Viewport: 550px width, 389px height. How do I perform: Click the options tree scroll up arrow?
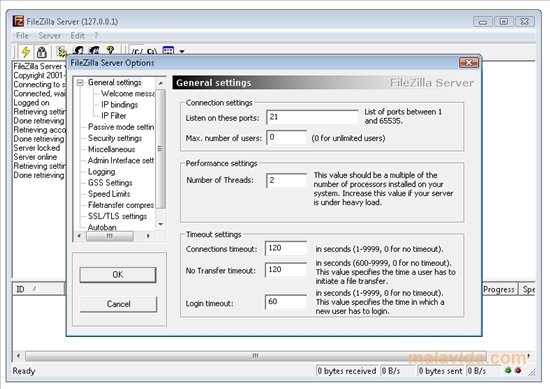161,83
